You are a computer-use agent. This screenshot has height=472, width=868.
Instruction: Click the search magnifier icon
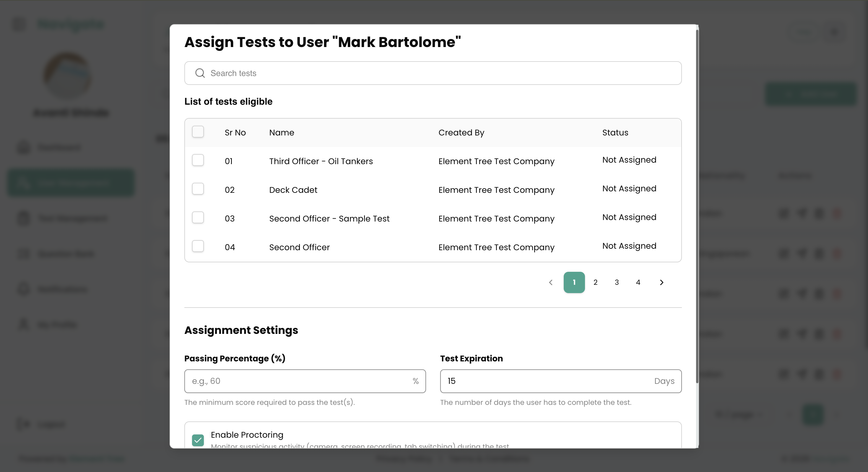pyautogui.click(x=200, y=73)
